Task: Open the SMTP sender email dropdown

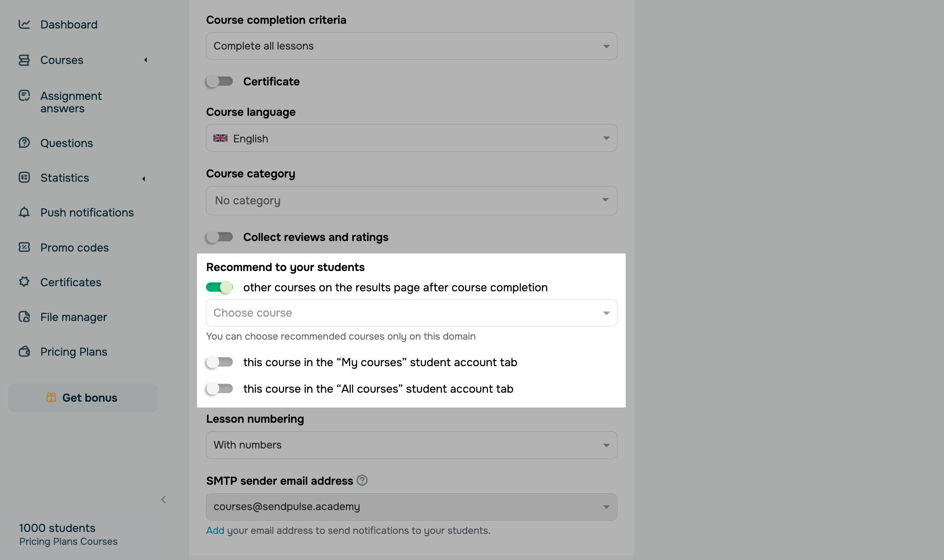Action: click(x=412, y=507)
